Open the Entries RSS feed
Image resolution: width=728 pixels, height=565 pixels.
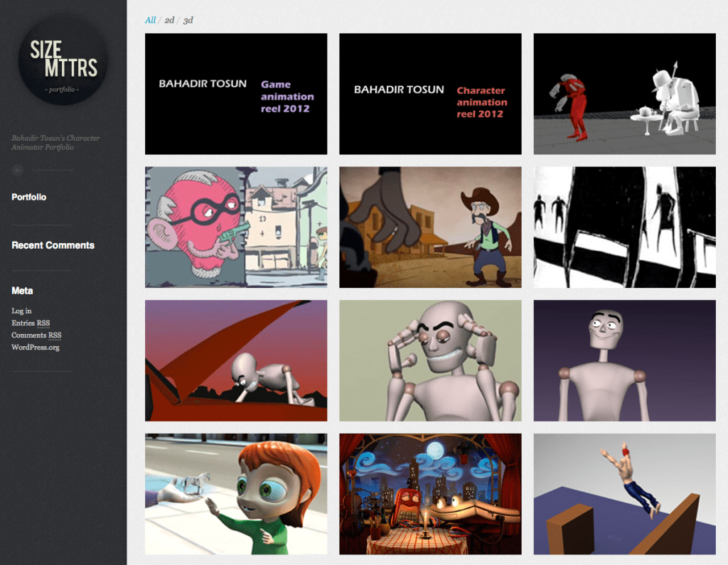[x=31, y=323]
